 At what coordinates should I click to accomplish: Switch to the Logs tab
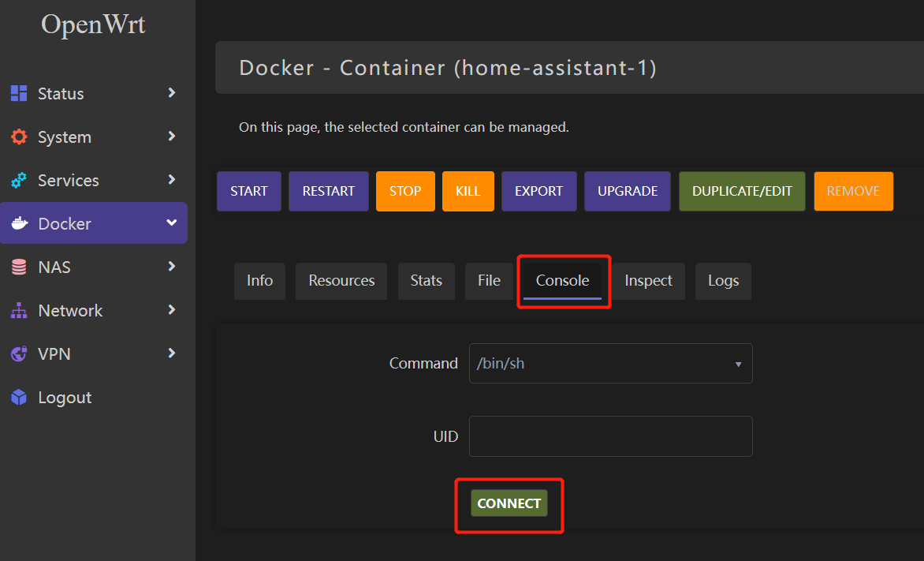pyautogui.click(x=723, y=281)
